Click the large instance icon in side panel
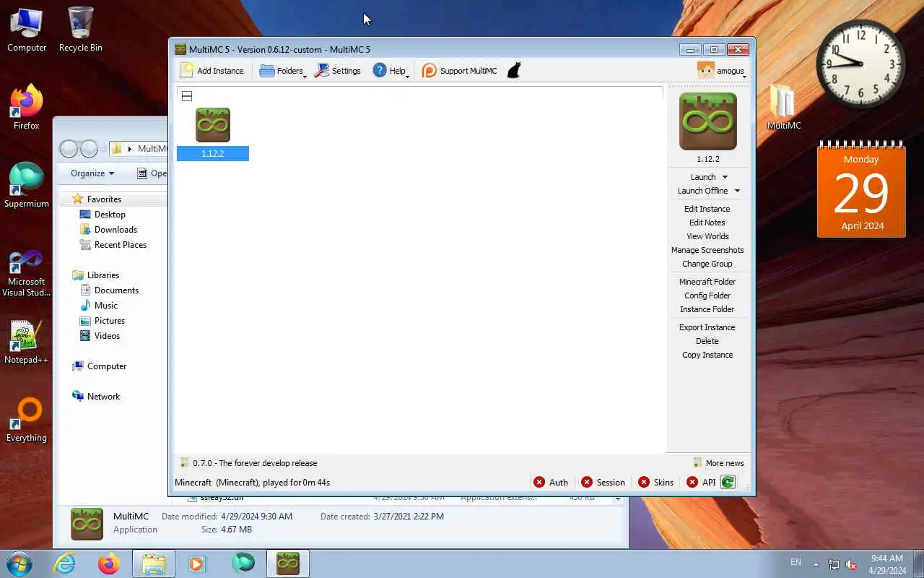This screenshot has width=924, height=578. pyautogui.click(x=708, y=121)
